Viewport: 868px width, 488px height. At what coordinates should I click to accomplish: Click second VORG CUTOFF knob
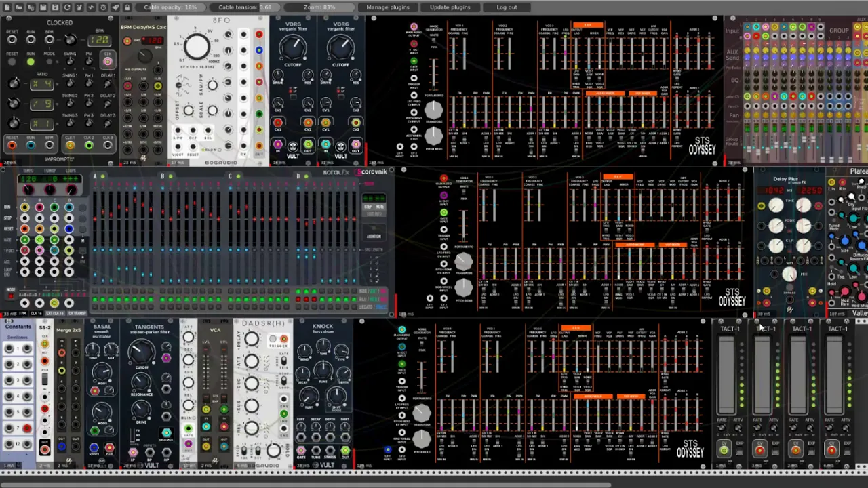[x=340, y=47]
